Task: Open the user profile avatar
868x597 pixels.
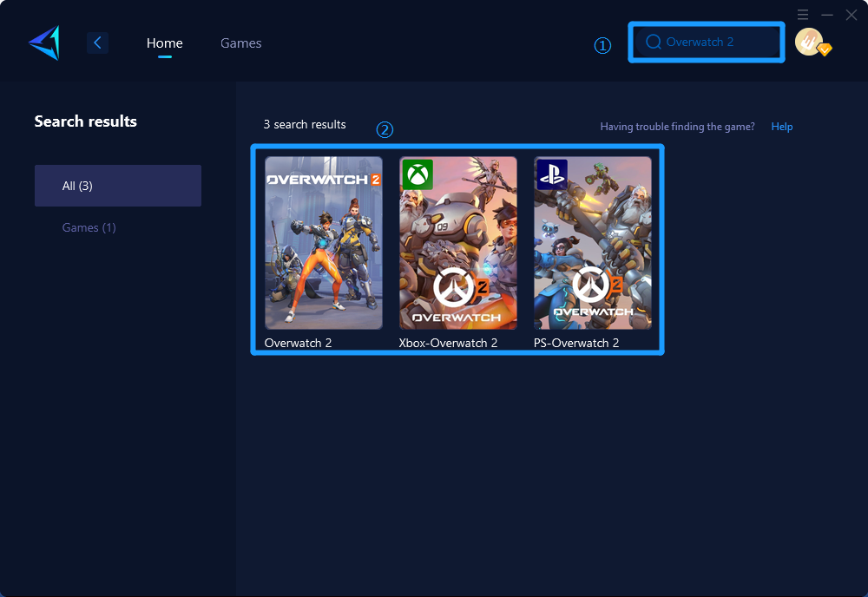Action: pos(811,42)
